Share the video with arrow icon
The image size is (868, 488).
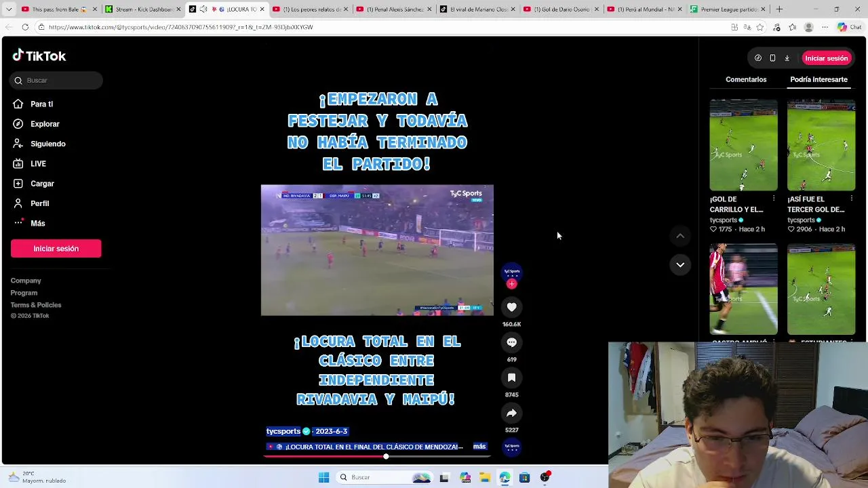tap(512, 413)
